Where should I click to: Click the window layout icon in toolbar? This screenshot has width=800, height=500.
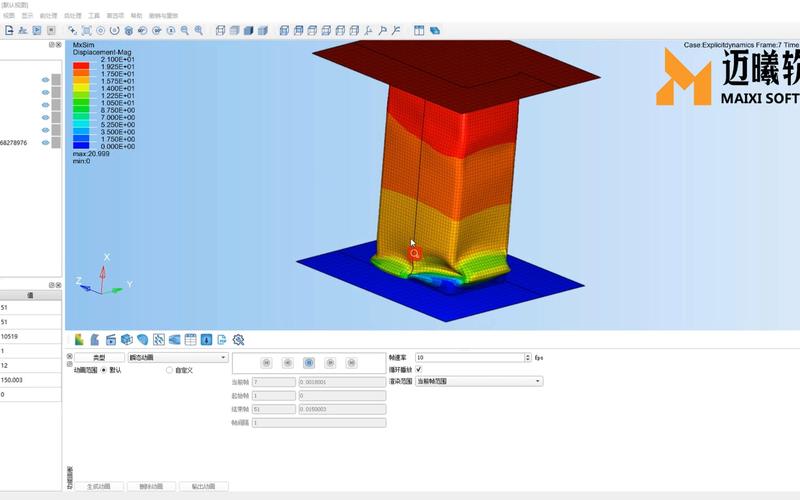tap(419, 31)
